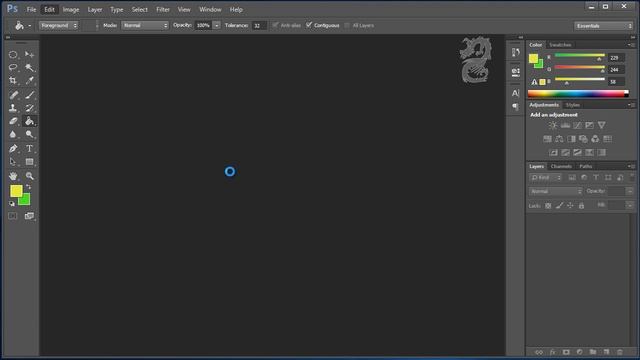This screenshot has width=640, height=360.
Task: Toggle the pixel layer filter
Action: point(572,178)
